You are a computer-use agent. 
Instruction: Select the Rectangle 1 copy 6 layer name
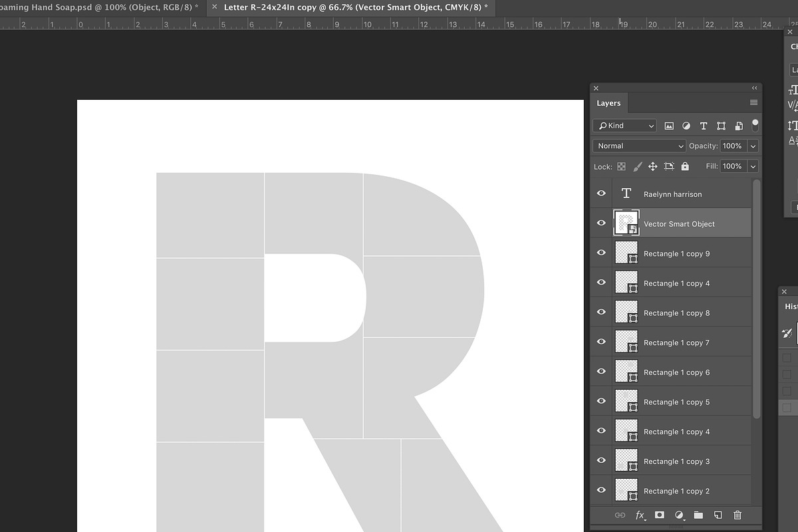click(676, 372)
